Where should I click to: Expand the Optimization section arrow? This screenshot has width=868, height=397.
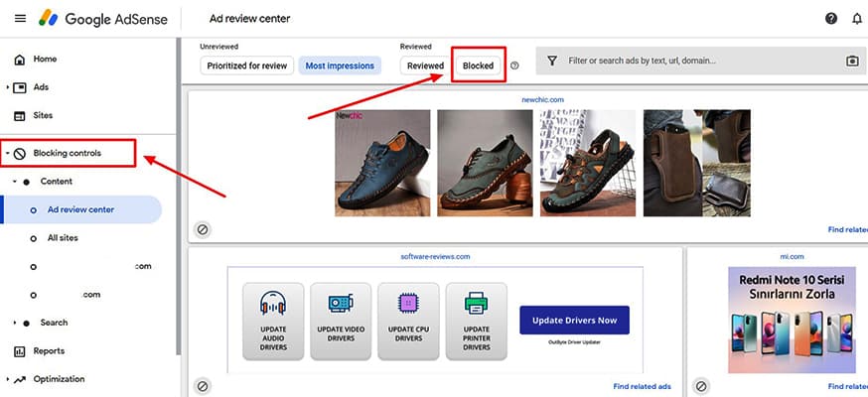click(8, 379)
